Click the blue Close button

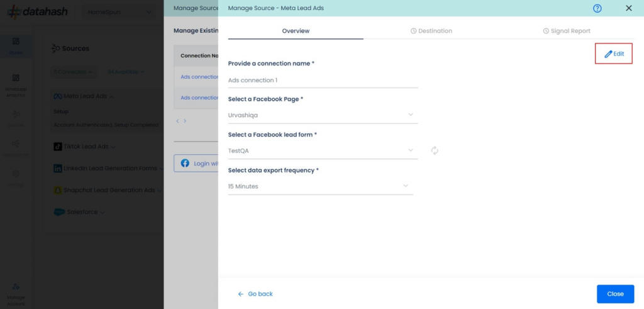(x=615, y=294)
